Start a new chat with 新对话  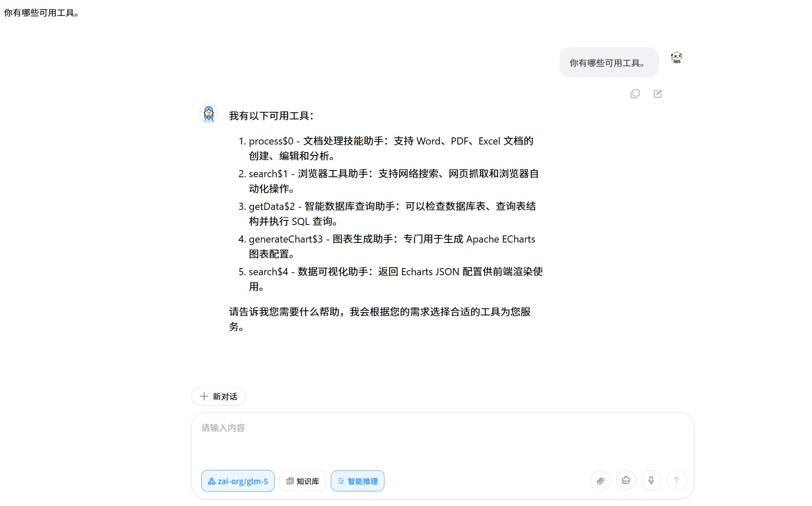(218, 396)
